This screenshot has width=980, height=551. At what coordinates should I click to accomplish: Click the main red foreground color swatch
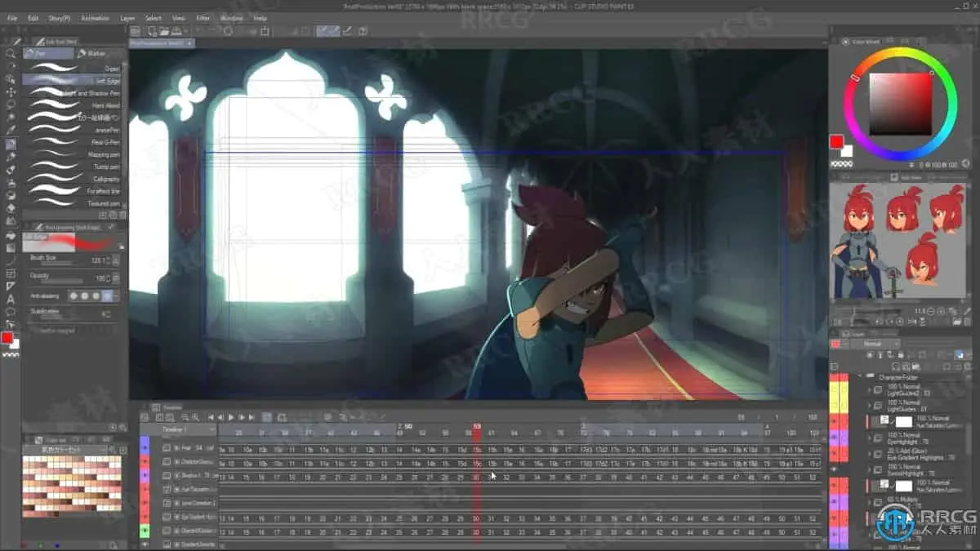836,141
